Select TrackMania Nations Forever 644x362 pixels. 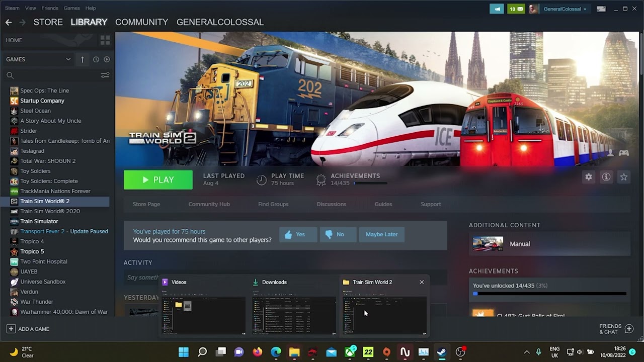pyautogui.click(x=55, y=191)
